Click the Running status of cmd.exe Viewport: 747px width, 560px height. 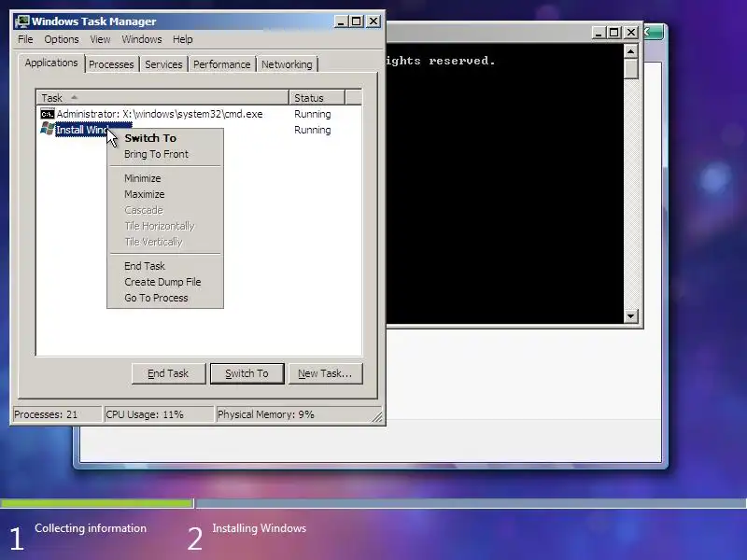tap(313, 114)
